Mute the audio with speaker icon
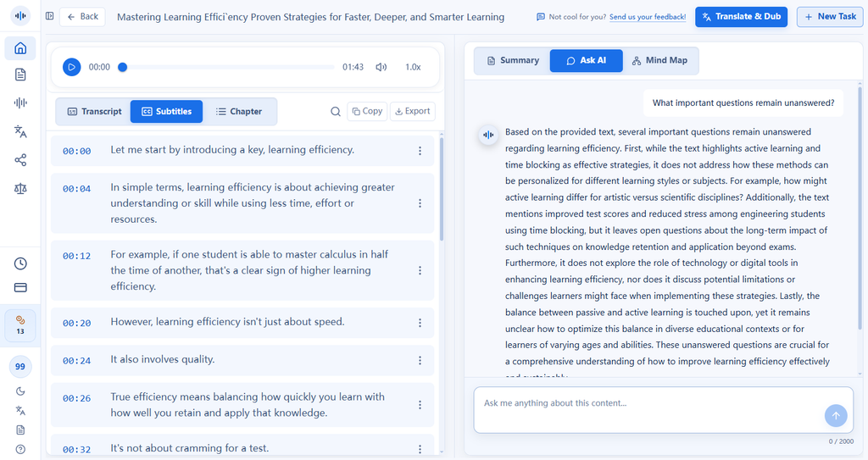 coord(381,67)
